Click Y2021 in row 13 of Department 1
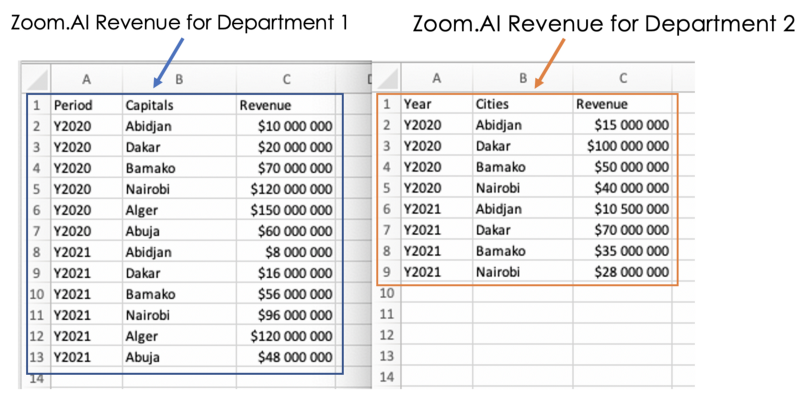 (x=86, y=357)
